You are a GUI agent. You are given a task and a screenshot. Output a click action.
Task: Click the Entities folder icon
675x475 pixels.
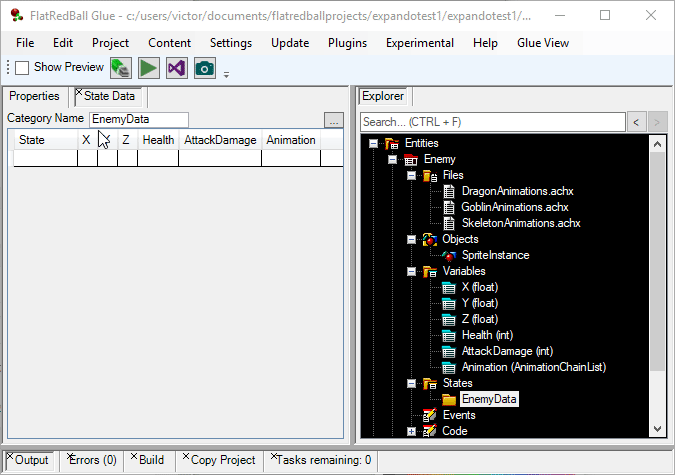(391, 143)
